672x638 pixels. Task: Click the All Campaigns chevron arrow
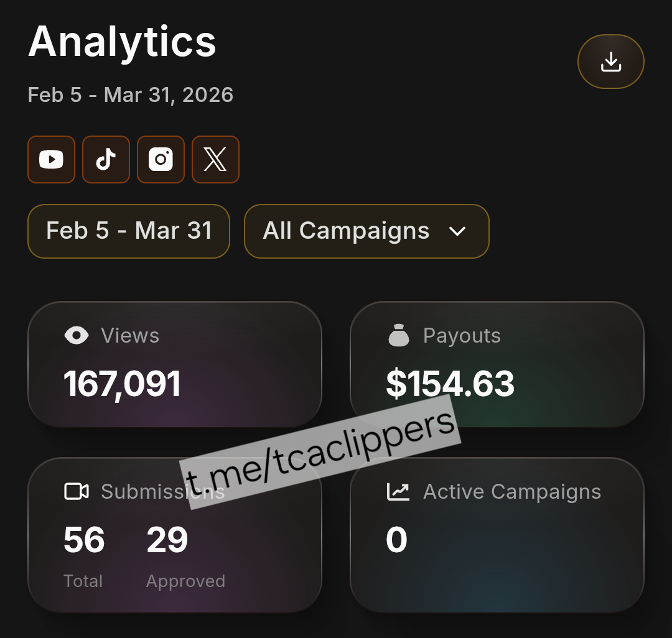click(457, 231)
